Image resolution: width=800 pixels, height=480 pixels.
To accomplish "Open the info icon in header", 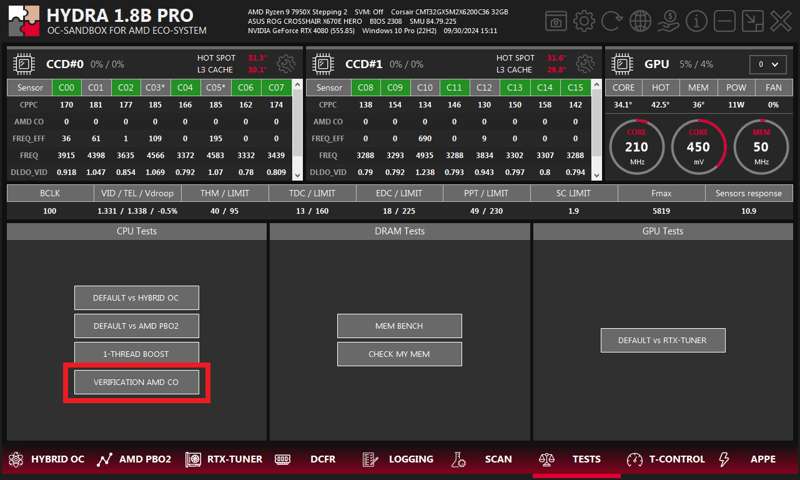I will [697, 21].
